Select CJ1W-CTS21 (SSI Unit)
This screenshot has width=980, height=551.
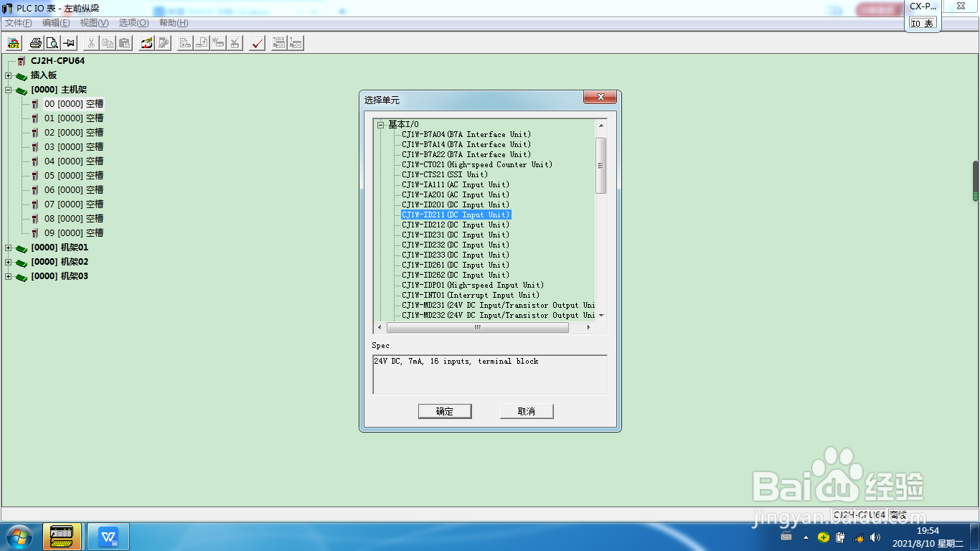click(445, 174)
